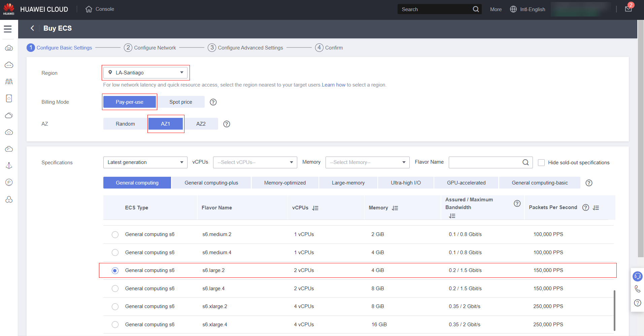Sort the table by vCPUs

pos(315,208)
